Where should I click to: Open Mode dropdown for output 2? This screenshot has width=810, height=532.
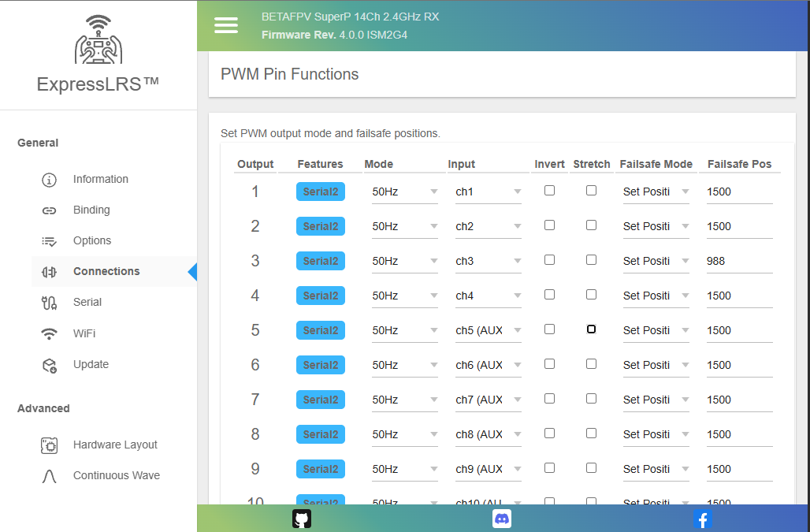[404, 226]
